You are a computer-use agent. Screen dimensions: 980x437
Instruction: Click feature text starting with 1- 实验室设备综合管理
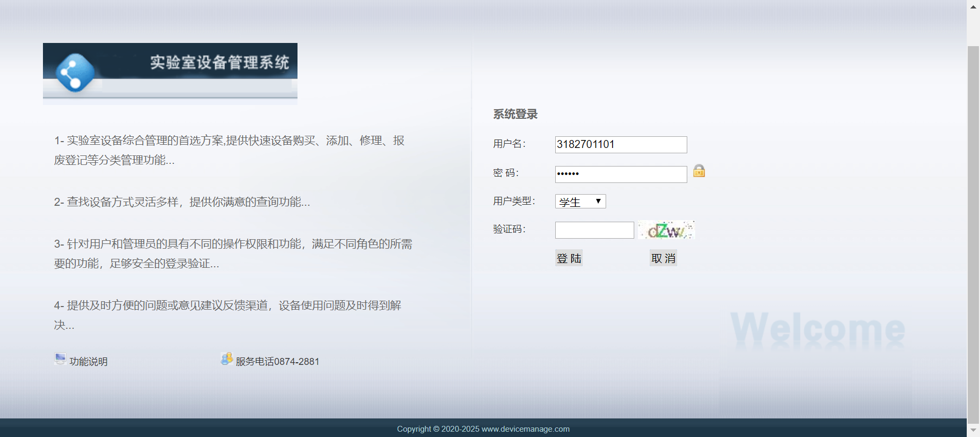tap(229, 150)
